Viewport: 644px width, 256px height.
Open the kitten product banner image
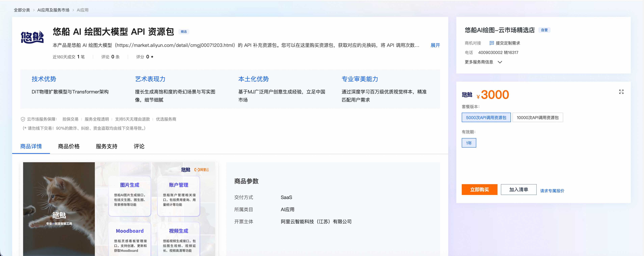point(119,209)
